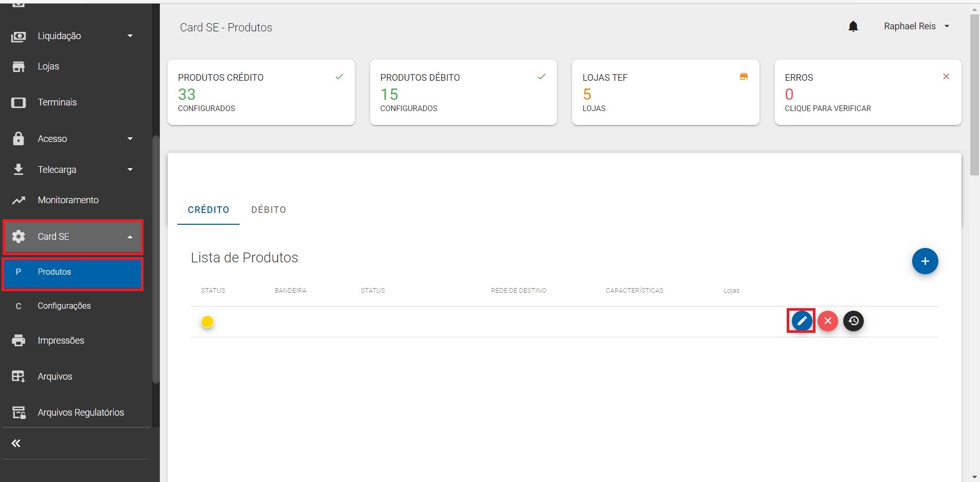Go to Monitoramento in the sidebar
This screenshot has height=482, width=980.
(x=68, y=200)
